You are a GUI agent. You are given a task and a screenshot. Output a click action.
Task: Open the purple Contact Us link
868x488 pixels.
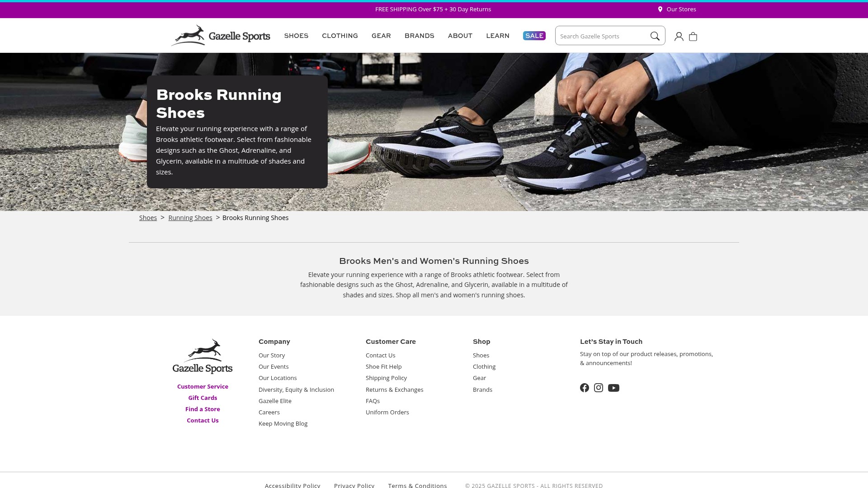coord(203,420)
